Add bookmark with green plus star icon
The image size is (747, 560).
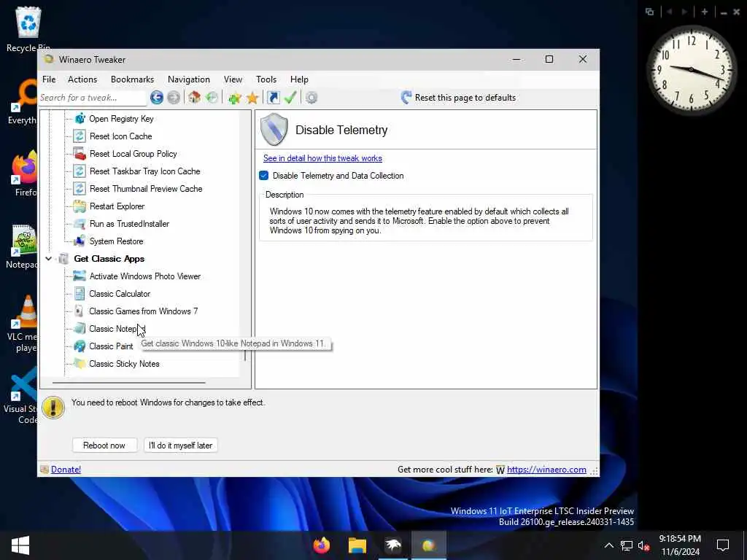pos(234,98)
